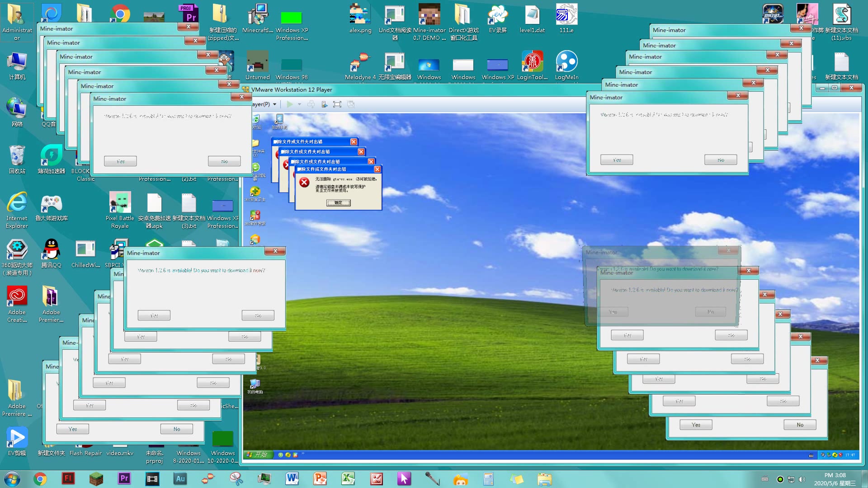The width and height of the screenshot is (868, 488).
Task: Open DirectX游戏窗口化工具 folder icon
Action: coord(463,22)
